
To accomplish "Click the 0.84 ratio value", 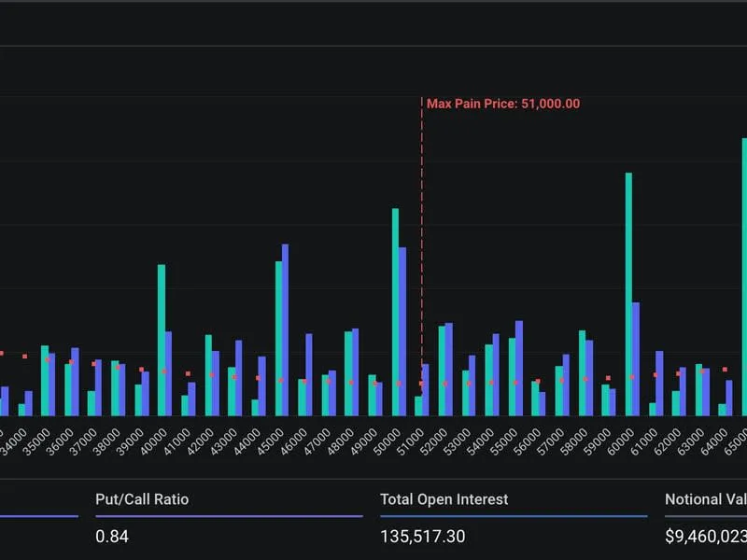I will [109, 537].
